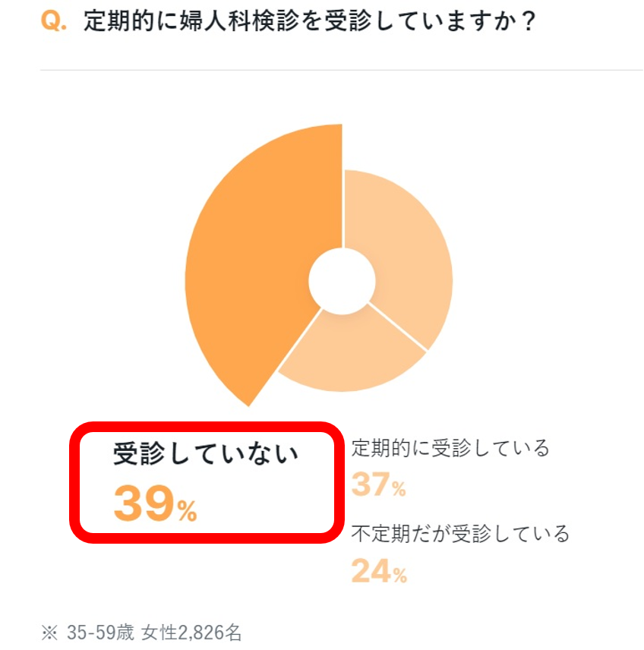
Task: Click the "女性2,826名" sample size text
Action: coord(188,632)
